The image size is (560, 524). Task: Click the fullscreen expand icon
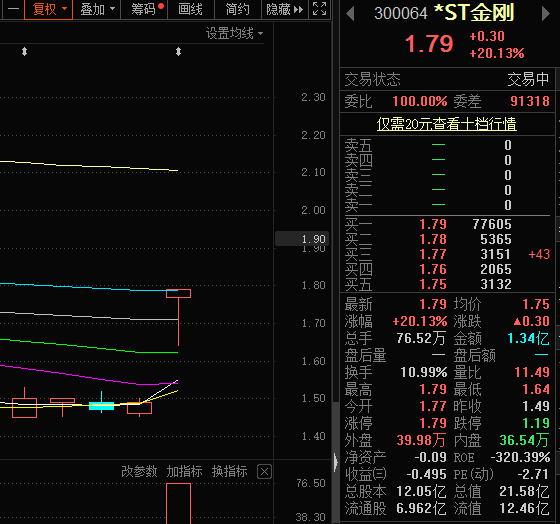(x=319, y=9)
